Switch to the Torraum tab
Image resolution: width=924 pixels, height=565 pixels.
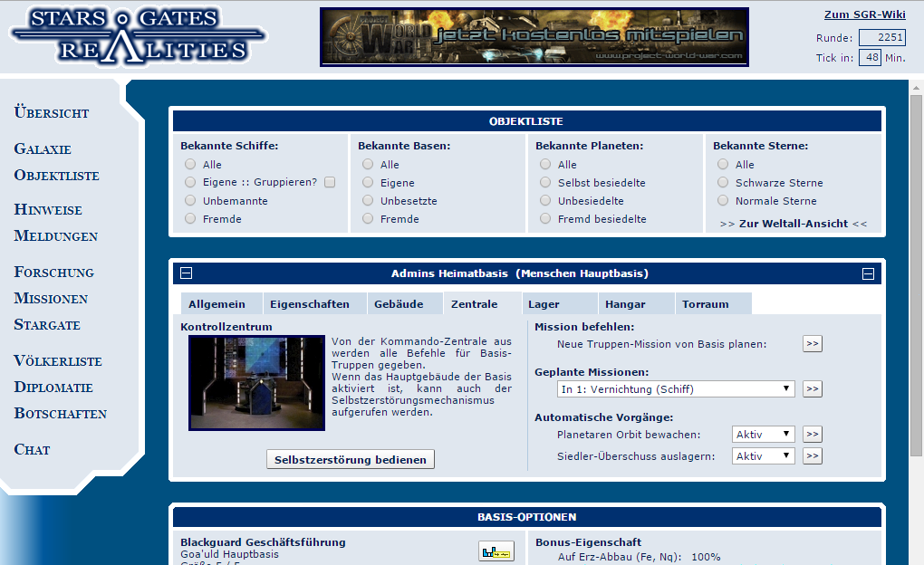coord(713,304)
